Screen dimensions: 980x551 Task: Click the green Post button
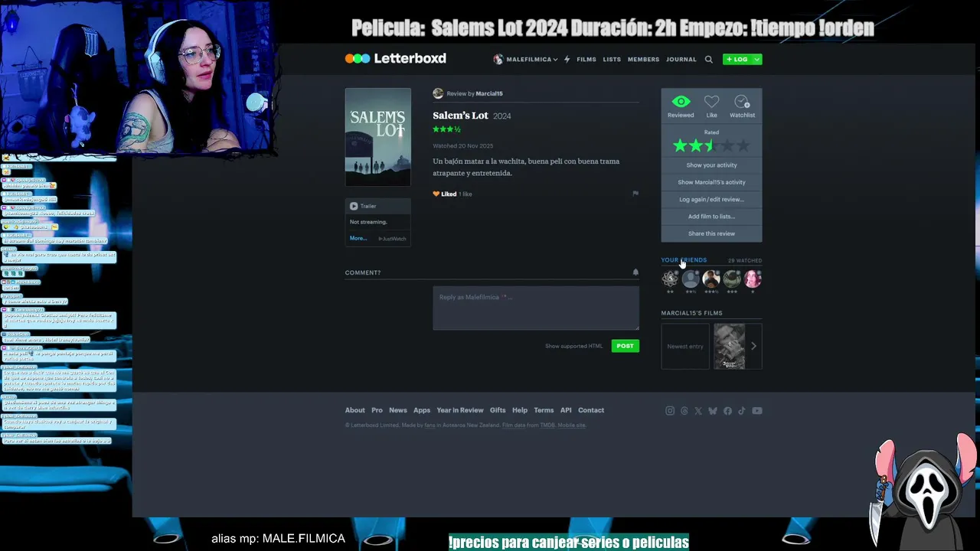click(x=626, y=346)
